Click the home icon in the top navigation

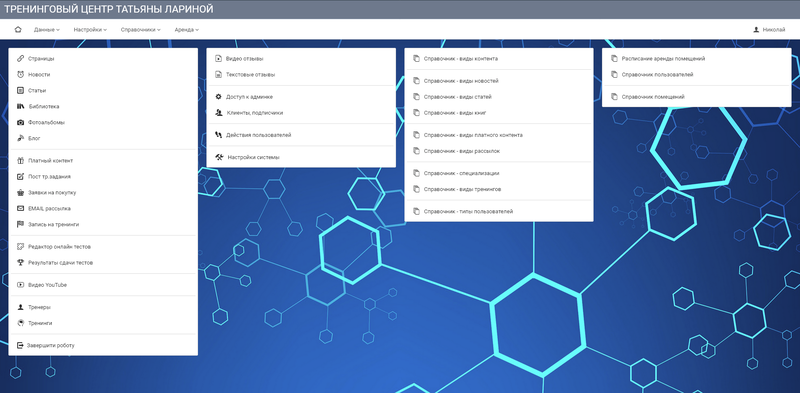tap(18, 30)
